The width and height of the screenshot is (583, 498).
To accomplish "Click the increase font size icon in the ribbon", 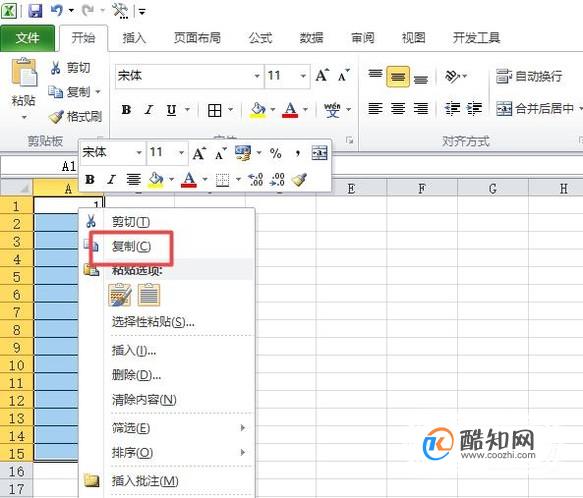I will point(322,75).
